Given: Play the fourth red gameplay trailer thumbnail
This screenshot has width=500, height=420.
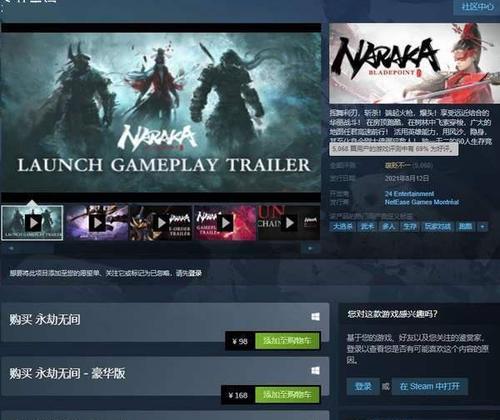Looking at the screenshot, I should click(x=225, y=223).
